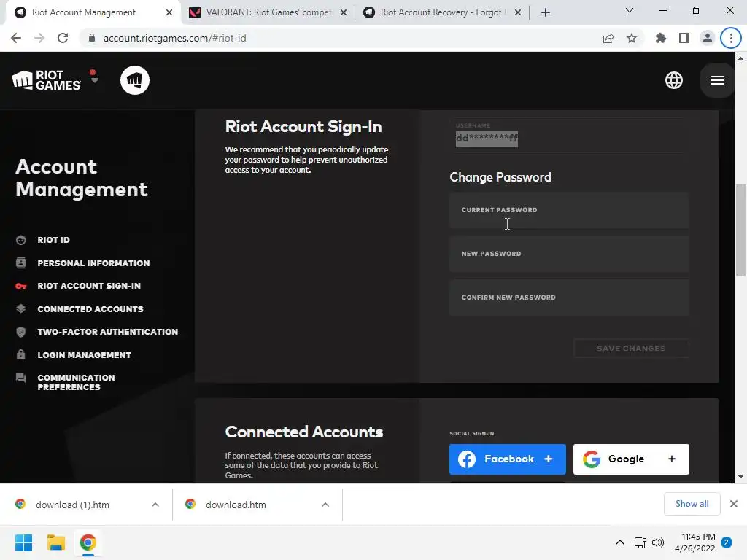Screen dimensions: 747x560
Task: Jump to the CONNECTED ACCOUNTS section
Action: 90,309
